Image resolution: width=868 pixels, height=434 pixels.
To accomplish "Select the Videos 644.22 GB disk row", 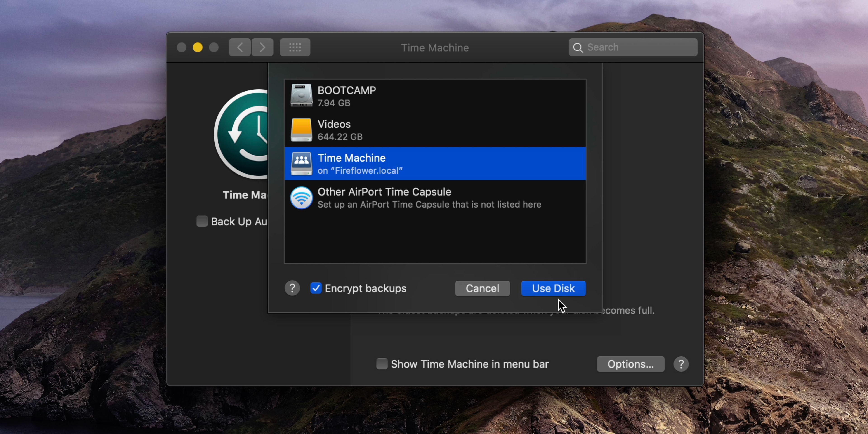I will tap(435, 130).
